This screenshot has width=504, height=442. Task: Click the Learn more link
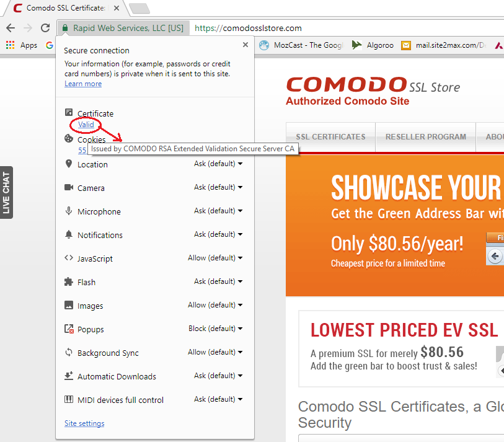83,84
